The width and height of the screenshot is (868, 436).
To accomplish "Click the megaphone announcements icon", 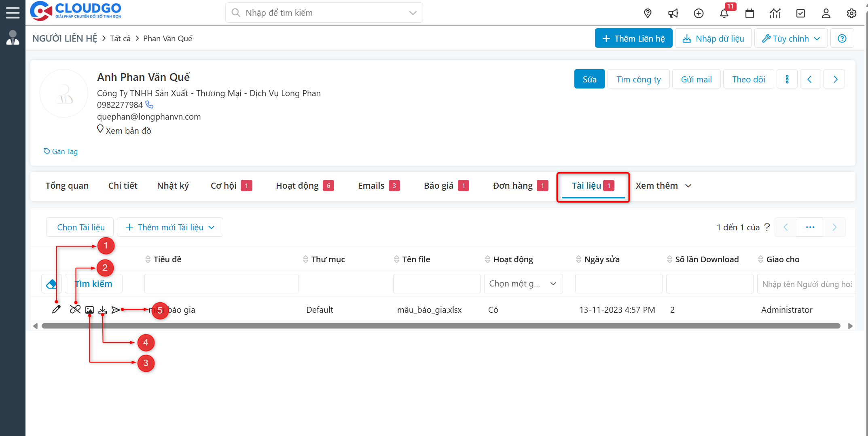I will (x=673, y=13).
